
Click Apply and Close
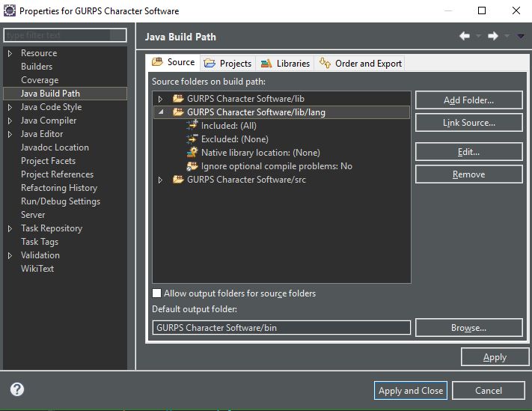pos(411,390)
